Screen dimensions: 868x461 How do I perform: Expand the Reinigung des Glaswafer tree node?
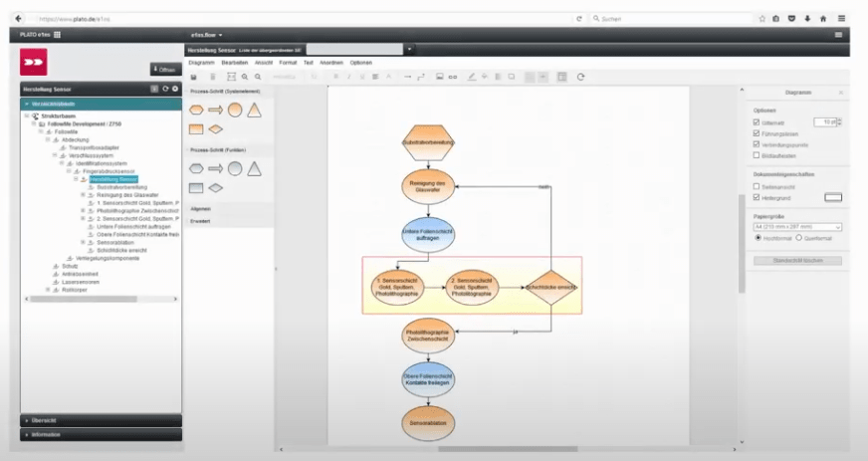83,195
